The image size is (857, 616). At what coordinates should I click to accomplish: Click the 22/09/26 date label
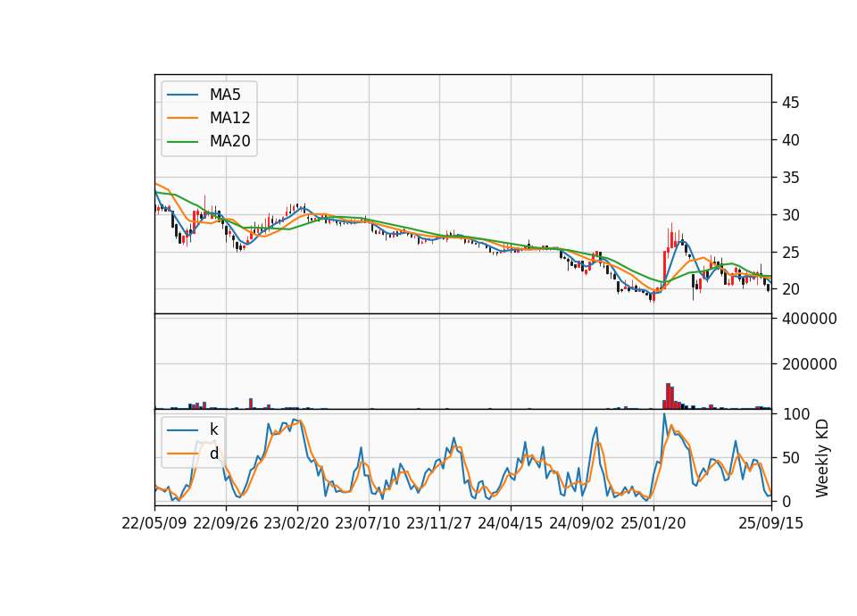tap(226, 524)
